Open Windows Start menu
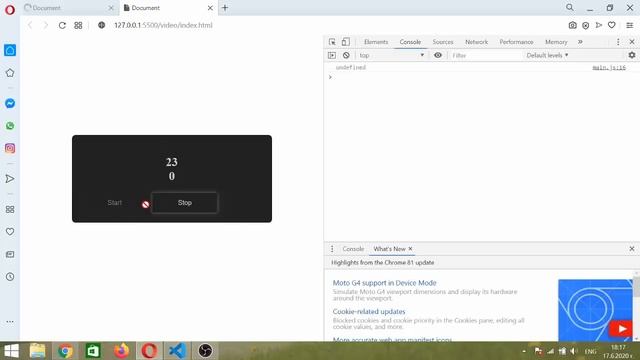The image size is (640, 360). point(11,351)
